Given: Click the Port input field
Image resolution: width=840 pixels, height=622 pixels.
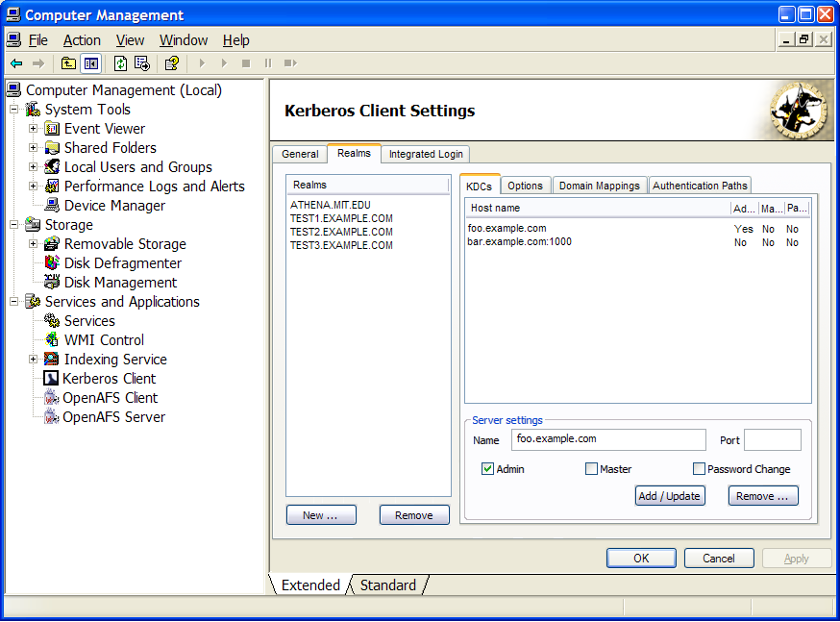Looking at the screenshot, I should pyautogui.click(x=773, y=440).
